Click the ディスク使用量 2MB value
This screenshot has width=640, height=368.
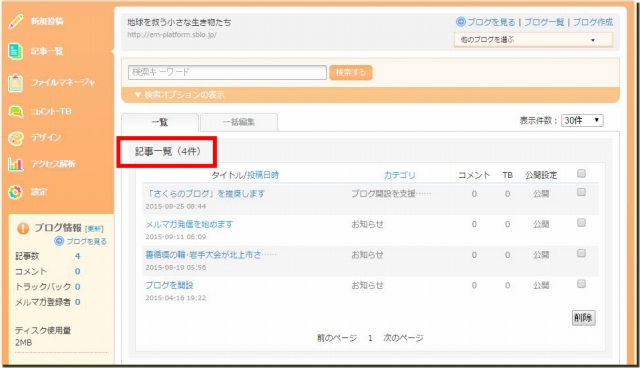click(23, 343)
